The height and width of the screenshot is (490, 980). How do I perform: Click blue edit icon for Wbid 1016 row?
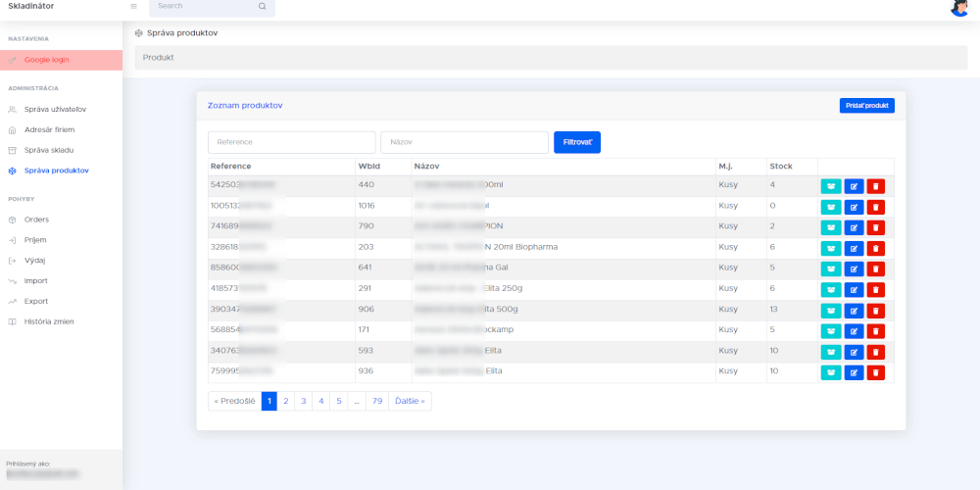click(853, 207)
